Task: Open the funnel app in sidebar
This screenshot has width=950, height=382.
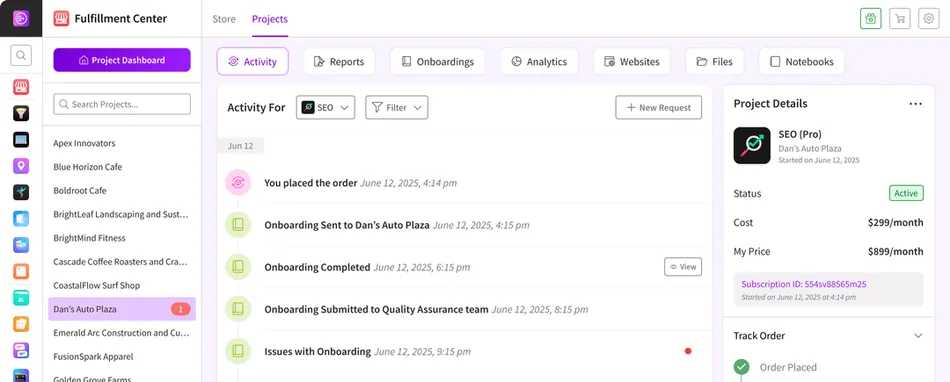Action: tap(21, 113)
